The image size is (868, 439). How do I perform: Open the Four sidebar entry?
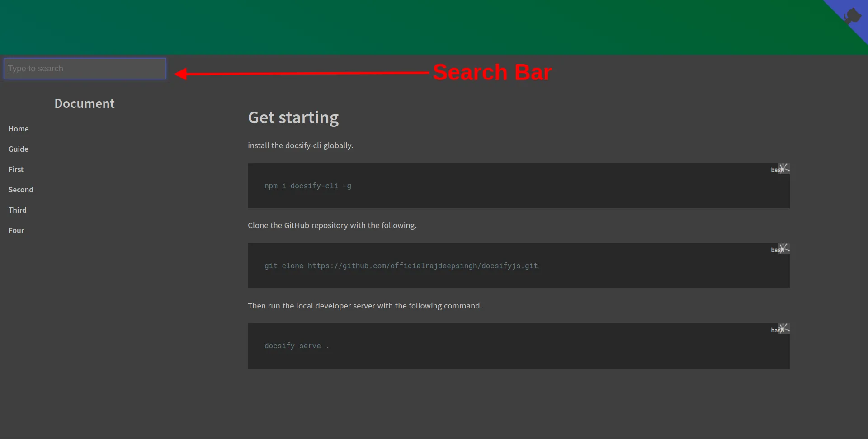click(x=16, y=230)
